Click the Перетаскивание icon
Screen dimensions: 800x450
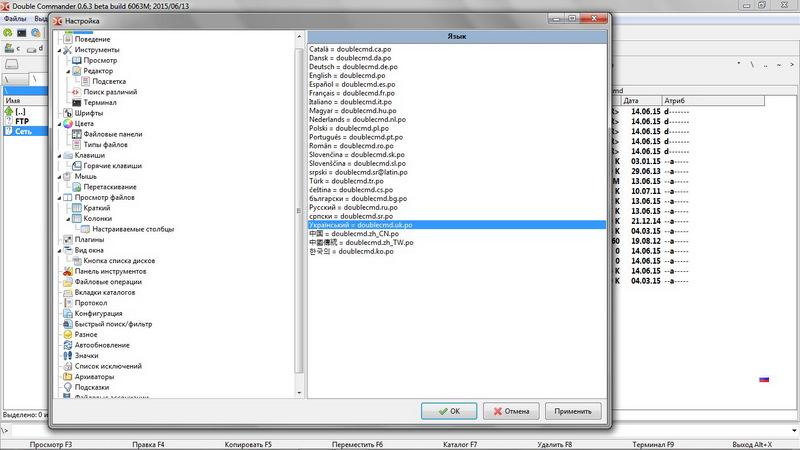point(77,187)
